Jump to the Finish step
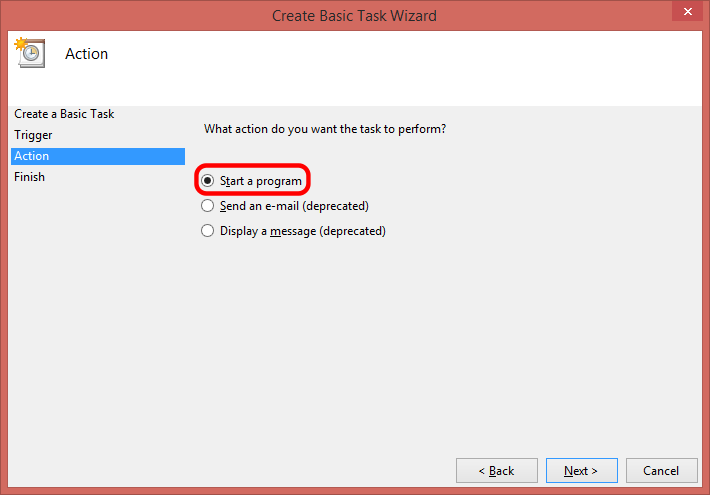This screenshot has height=495, width=710. coord(29,177)
